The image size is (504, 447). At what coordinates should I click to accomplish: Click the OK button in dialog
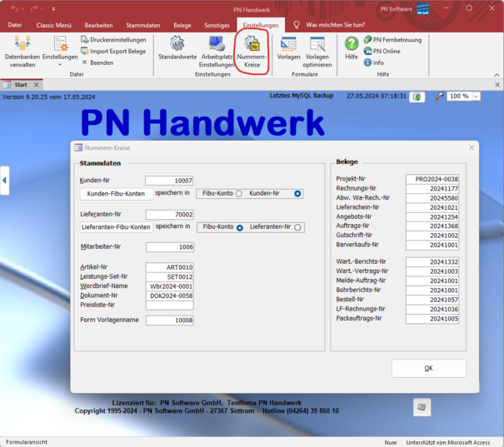(x=428, y=368)
